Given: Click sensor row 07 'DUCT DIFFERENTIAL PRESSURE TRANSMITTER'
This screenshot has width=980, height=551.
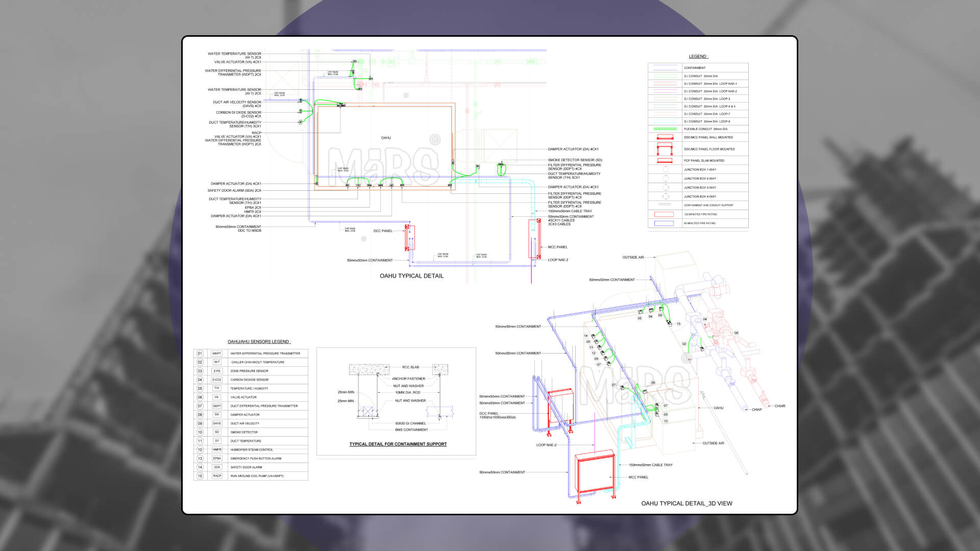Looking at the screenshot, I should point(251,406).
